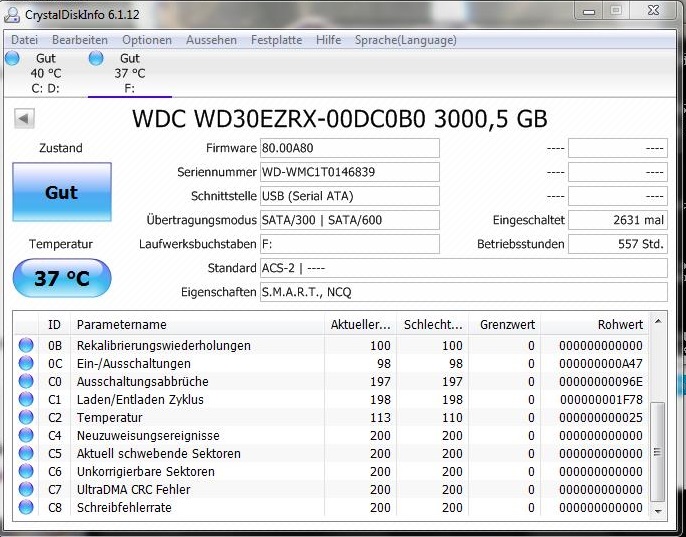
Task: Click the ID column header
Action: pos(55,325)
